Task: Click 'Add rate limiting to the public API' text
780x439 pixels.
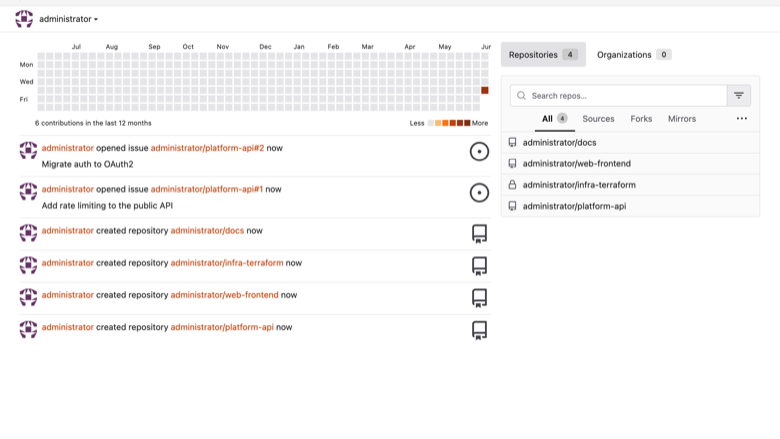Action: pyautogui.click(x=107, y=205)
